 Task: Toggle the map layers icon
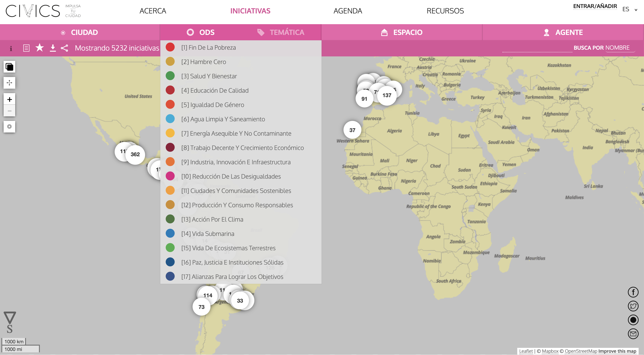click(x=9, y=67)
